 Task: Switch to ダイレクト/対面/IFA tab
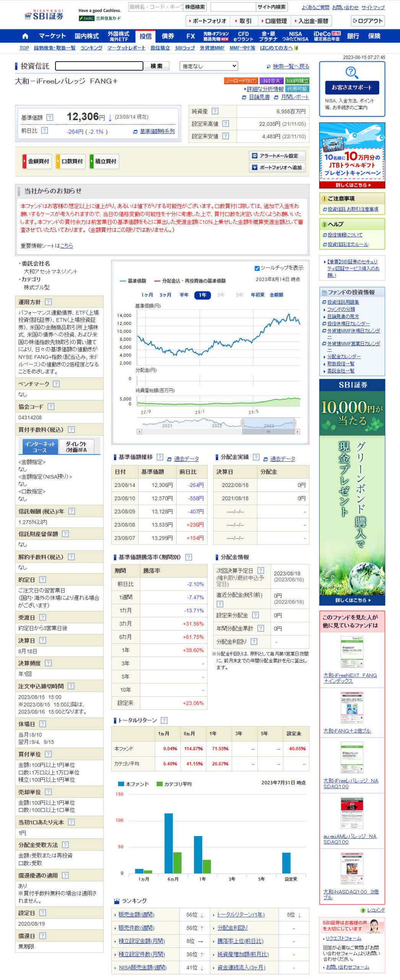76,446
